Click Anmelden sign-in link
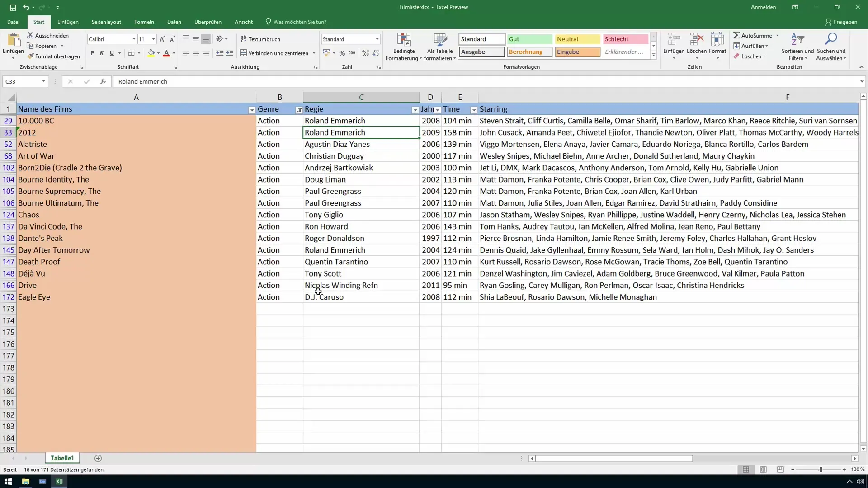The image size is (868, 488). [763, 7]
